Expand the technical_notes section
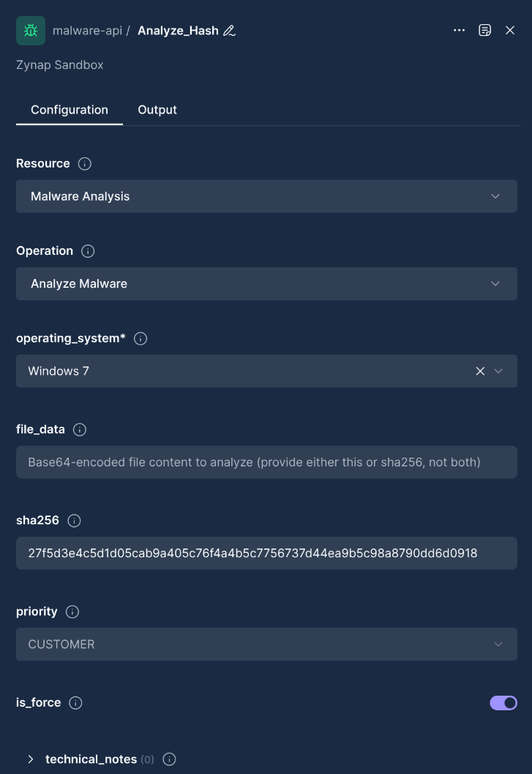The width and height of the screenshot is (532, 774). click(x=31, y=759)
